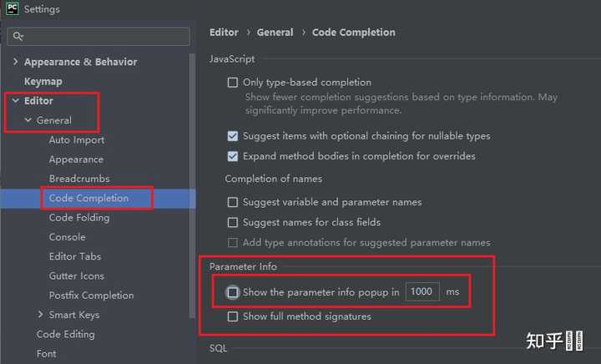Click the General breadcrumb link

[x=275, y=33]
